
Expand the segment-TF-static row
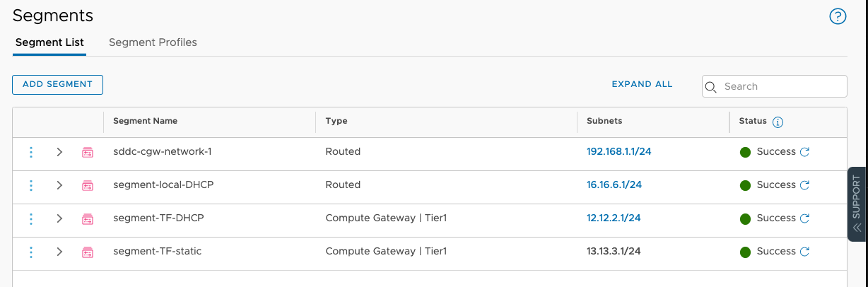(x=59, y=252)
